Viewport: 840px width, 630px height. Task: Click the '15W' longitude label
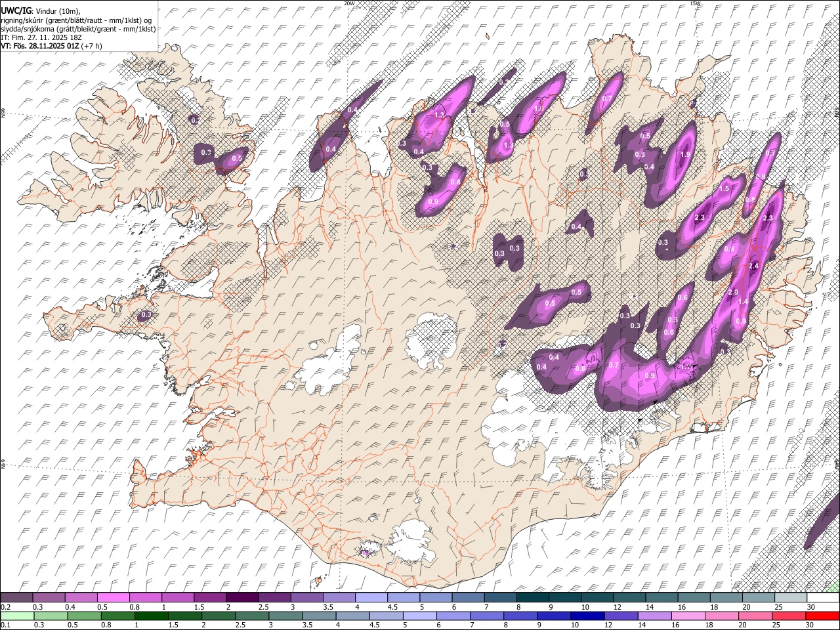coord(695,3)
